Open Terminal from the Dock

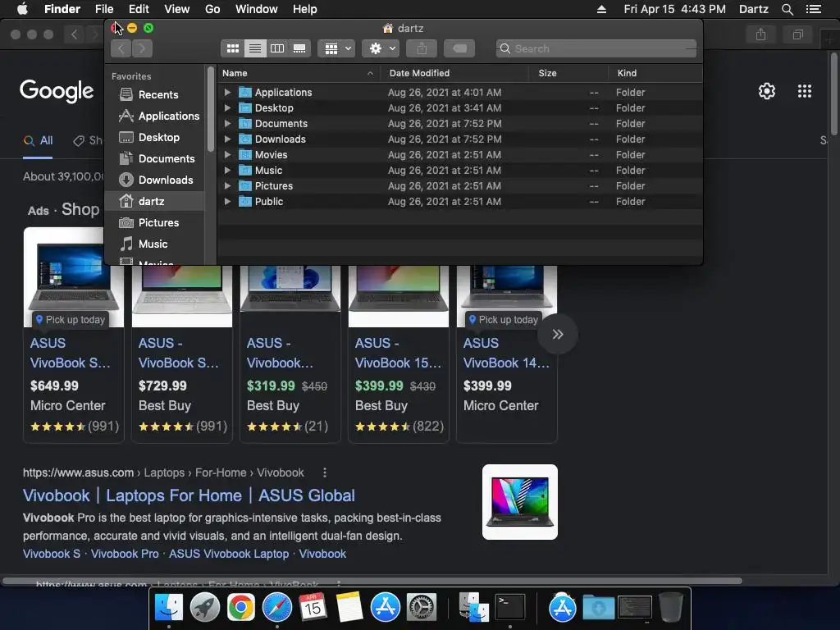click(x=510, y=608)
